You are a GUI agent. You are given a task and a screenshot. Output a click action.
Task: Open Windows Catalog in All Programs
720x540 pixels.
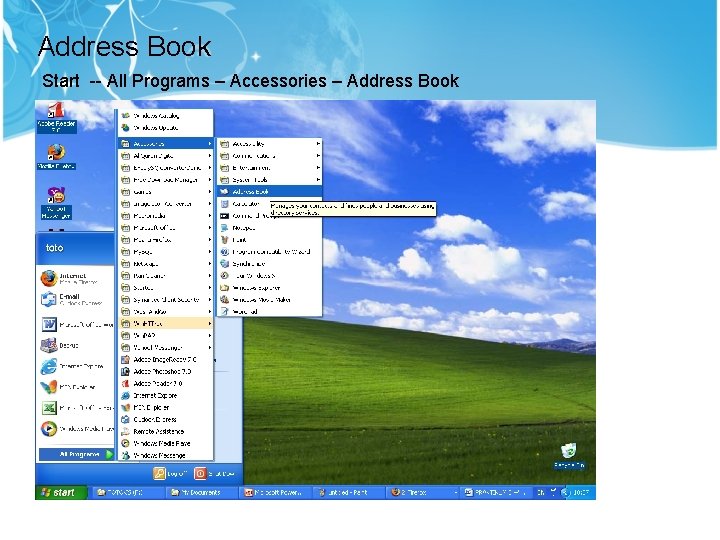point(165,116)
